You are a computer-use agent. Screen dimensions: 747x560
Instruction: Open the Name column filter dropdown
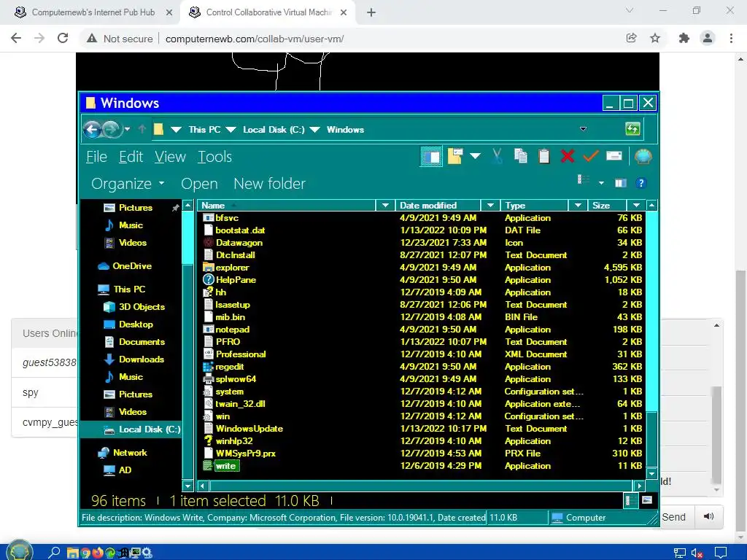coord(385,205)
